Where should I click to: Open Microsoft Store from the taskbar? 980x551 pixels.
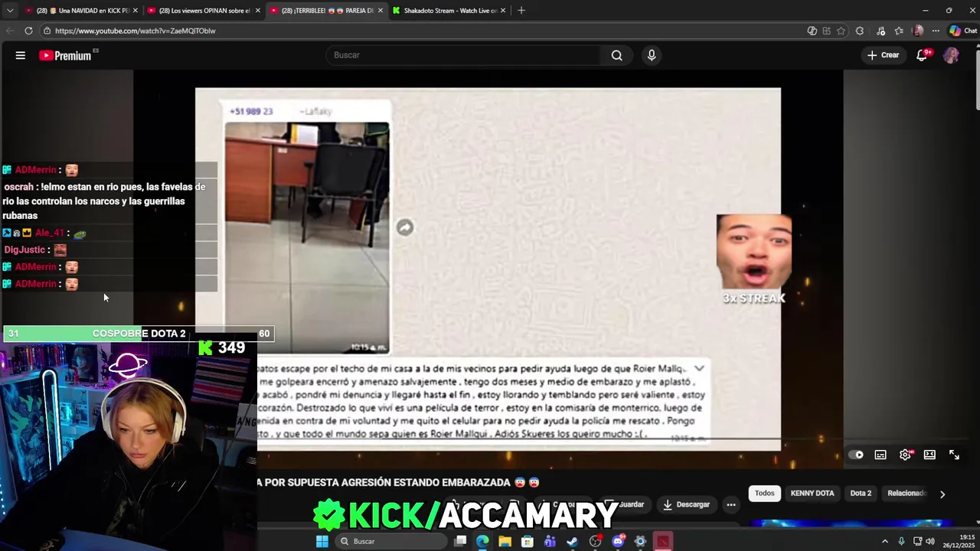pos(528,541)
